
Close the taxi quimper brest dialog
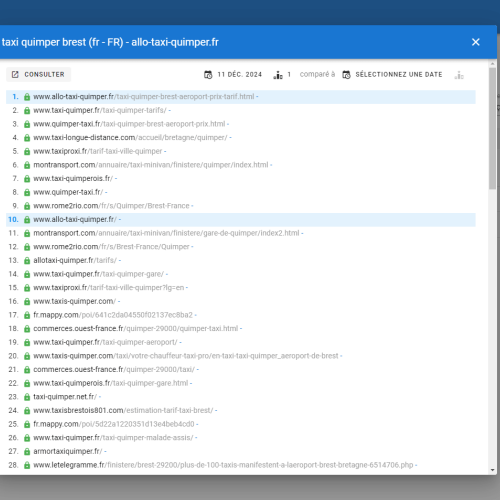click(x=476, y=42)
